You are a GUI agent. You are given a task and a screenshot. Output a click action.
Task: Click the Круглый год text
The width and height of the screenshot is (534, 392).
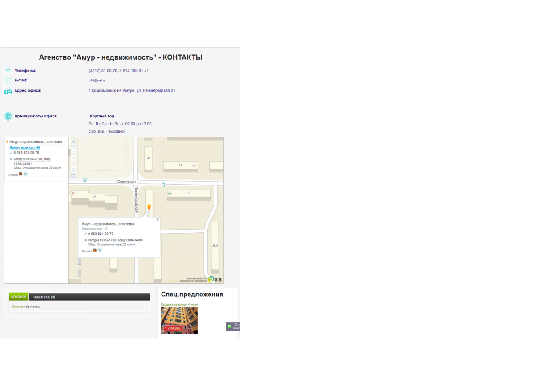click(102, 116)
